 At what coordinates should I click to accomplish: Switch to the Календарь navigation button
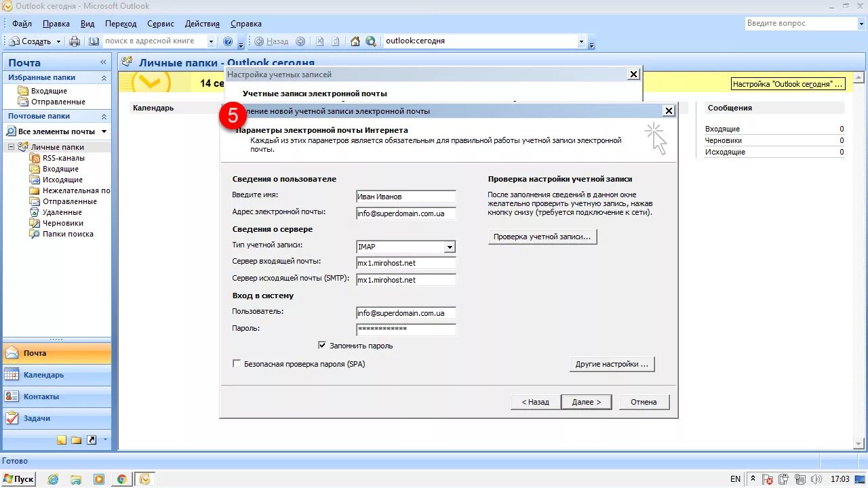pyautogui.click(x=57, y=375)
